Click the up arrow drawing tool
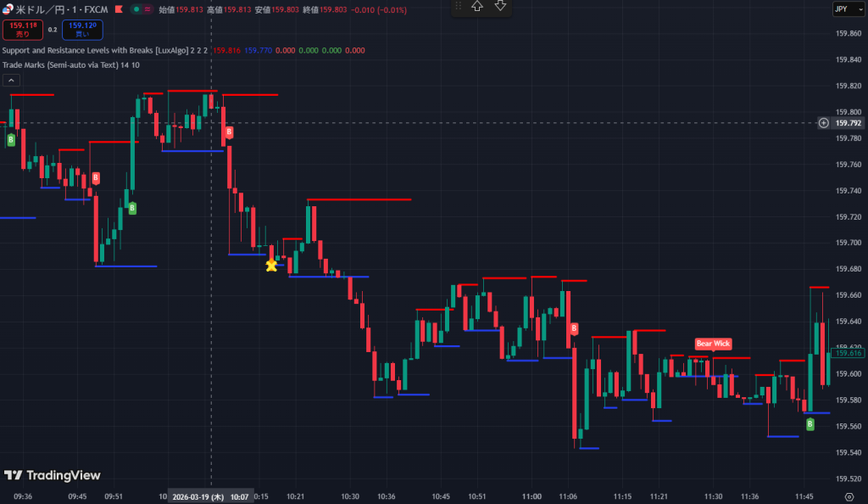 478,6
